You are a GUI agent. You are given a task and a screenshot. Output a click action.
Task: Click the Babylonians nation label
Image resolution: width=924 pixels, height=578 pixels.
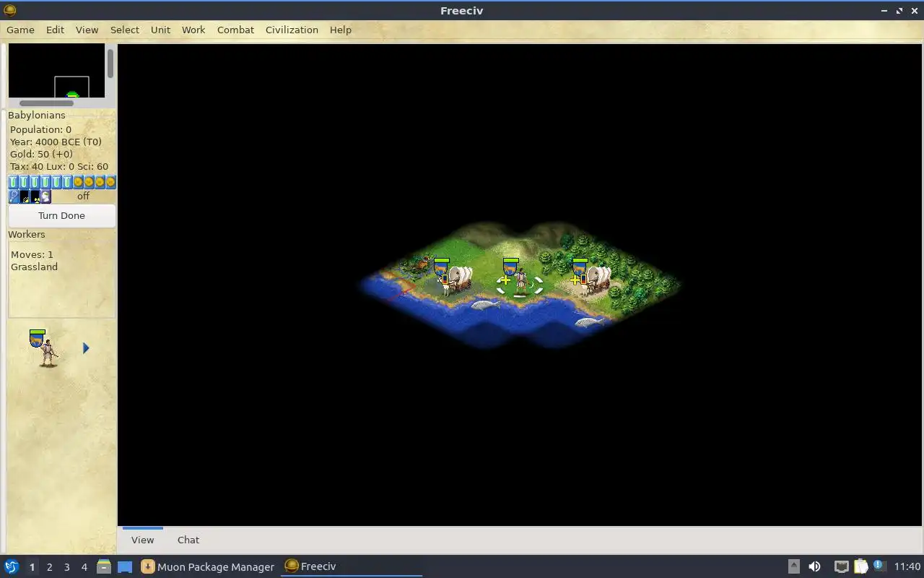point(37,115)
